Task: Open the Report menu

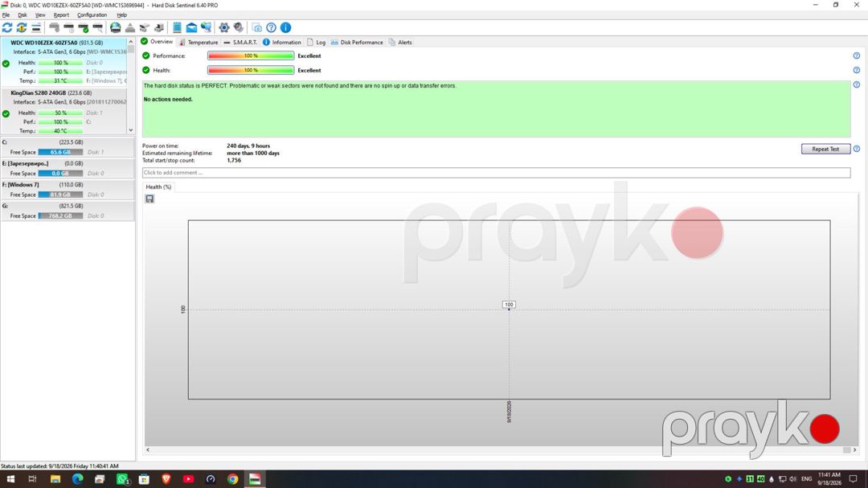Action: 61,15
